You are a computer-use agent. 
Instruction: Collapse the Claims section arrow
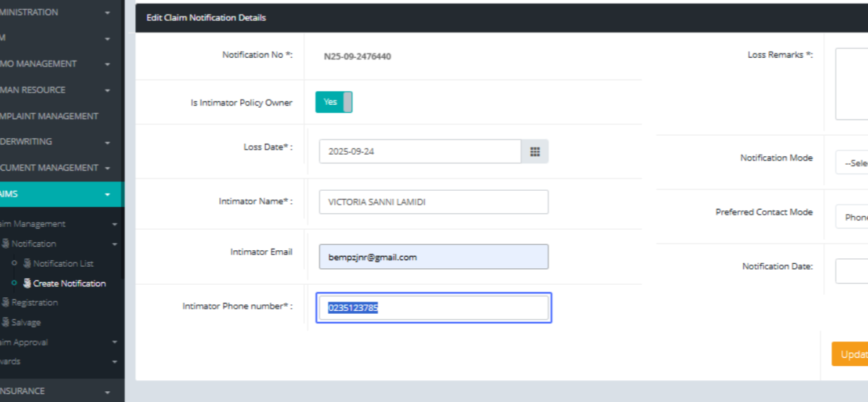click(x=107, y=194)
